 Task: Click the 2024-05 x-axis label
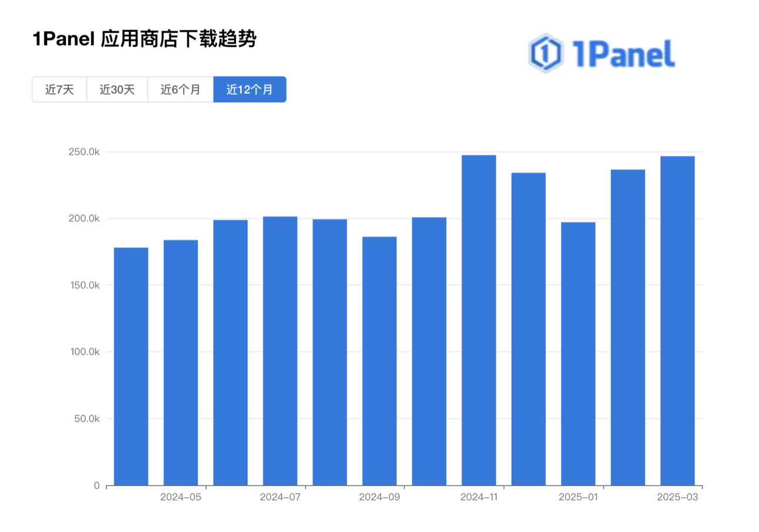click(181, 497)
